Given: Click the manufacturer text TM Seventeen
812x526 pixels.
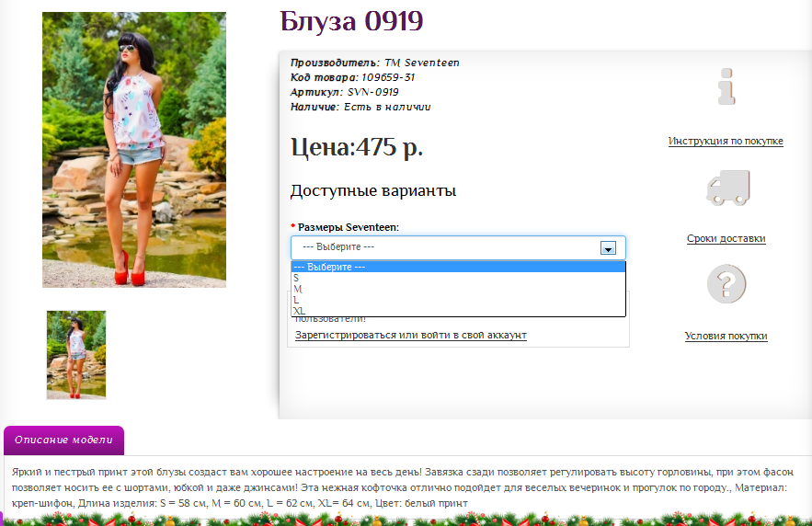Looking at the screenshot, I should (421, 63).
